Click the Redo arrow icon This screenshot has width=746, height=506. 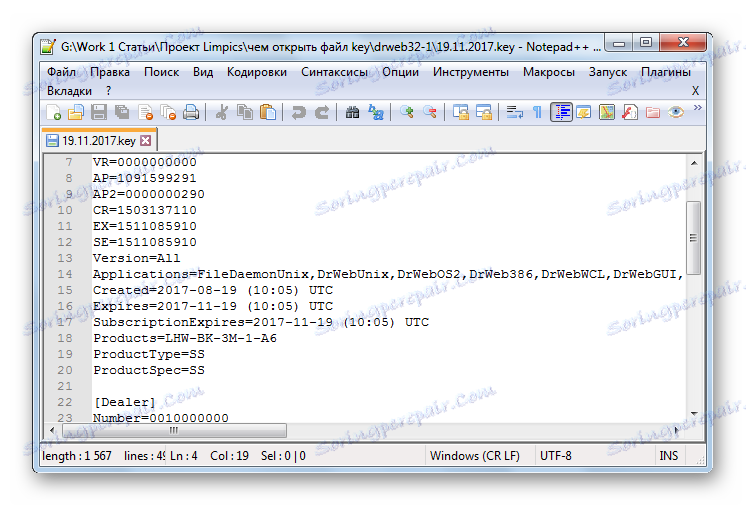click(x=322, y=113)
